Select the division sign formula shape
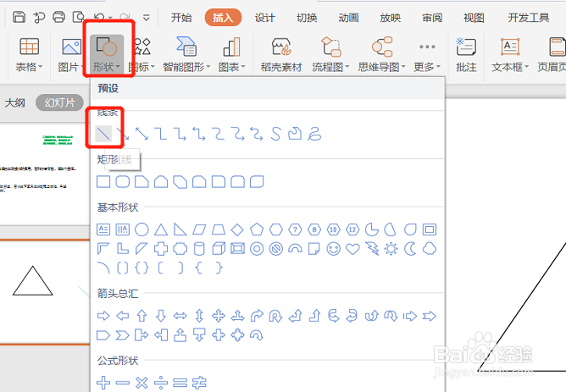The width and height of the screenshot is (566, 392). point(161,382)
